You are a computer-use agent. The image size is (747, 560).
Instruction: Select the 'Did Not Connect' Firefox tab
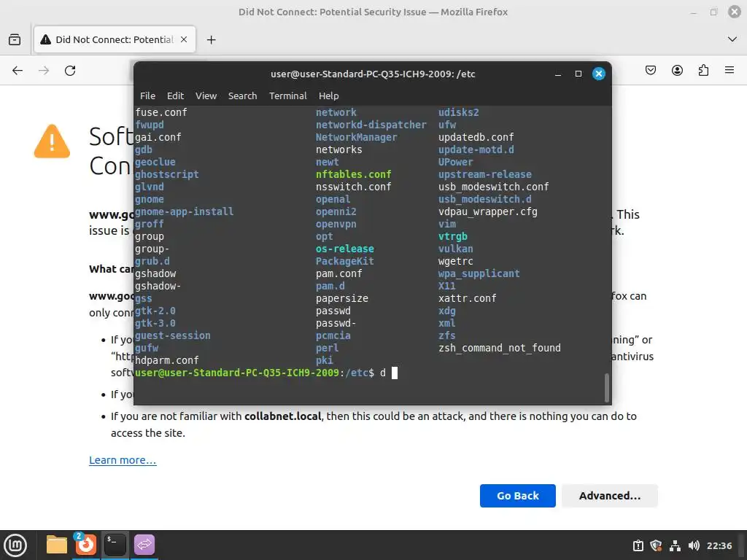(115, 39)
